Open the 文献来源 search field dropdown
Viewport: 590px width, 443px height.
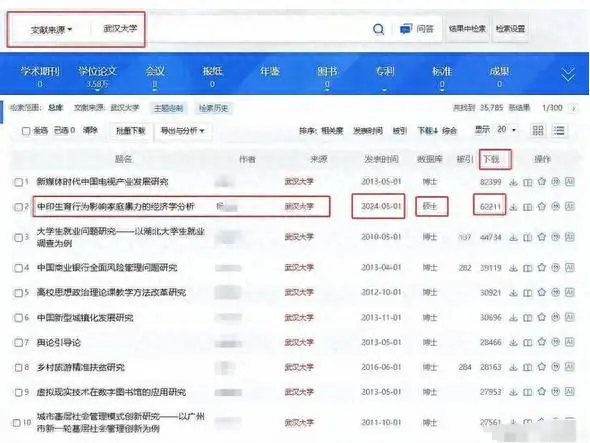[x=51, y=29]
